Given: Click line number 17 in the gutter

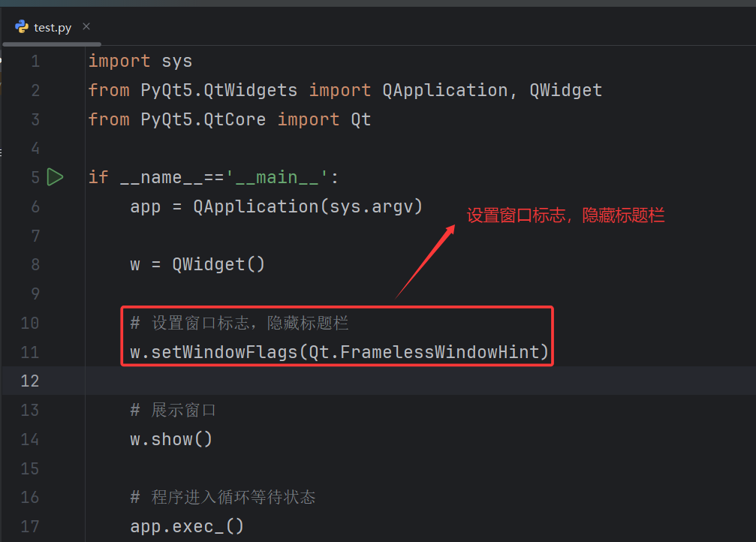Looking at the screenshot, I should click(x=29, y=526).
